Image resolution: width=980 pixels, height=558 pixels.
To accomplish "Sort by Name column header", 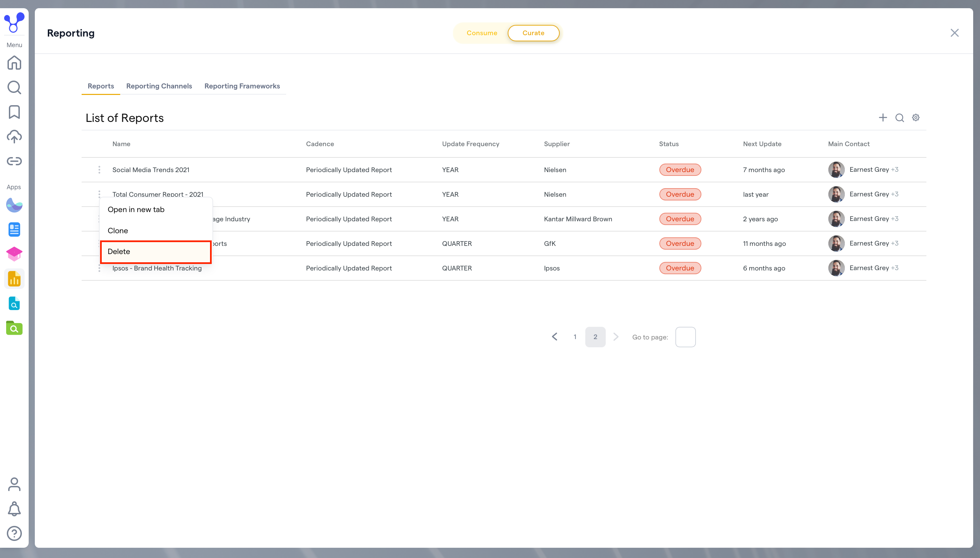I will tap(121, 144).
